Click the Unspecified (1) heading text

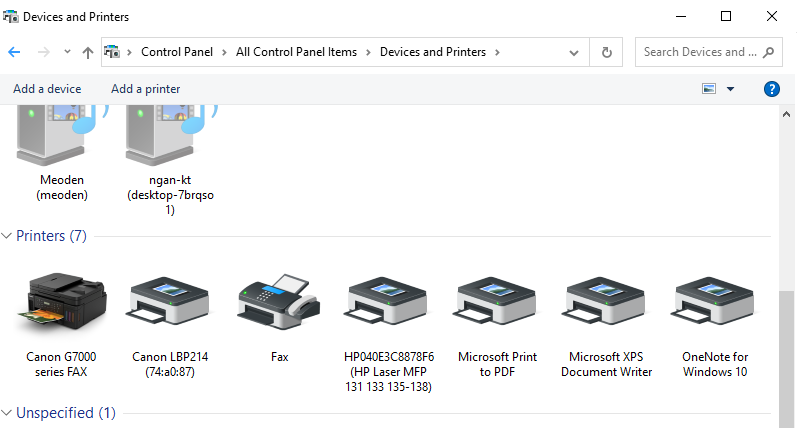click(66, 413)
